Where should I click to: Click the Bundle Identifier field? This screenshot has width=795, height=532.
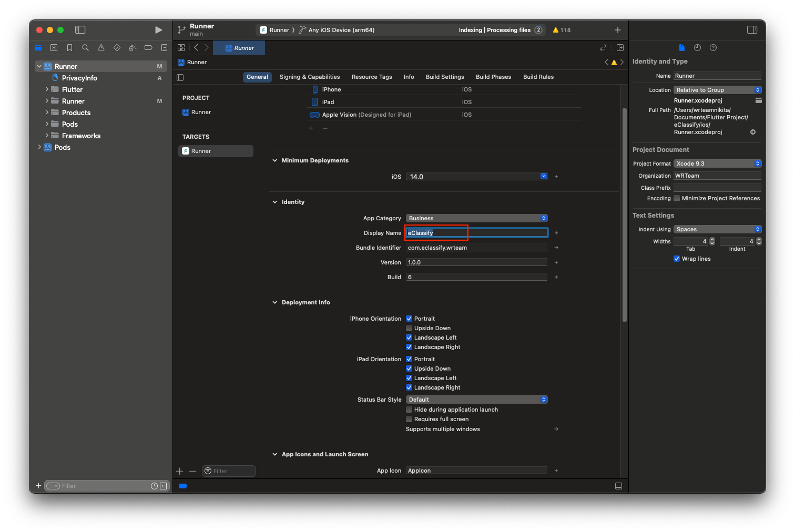point(476,248)
